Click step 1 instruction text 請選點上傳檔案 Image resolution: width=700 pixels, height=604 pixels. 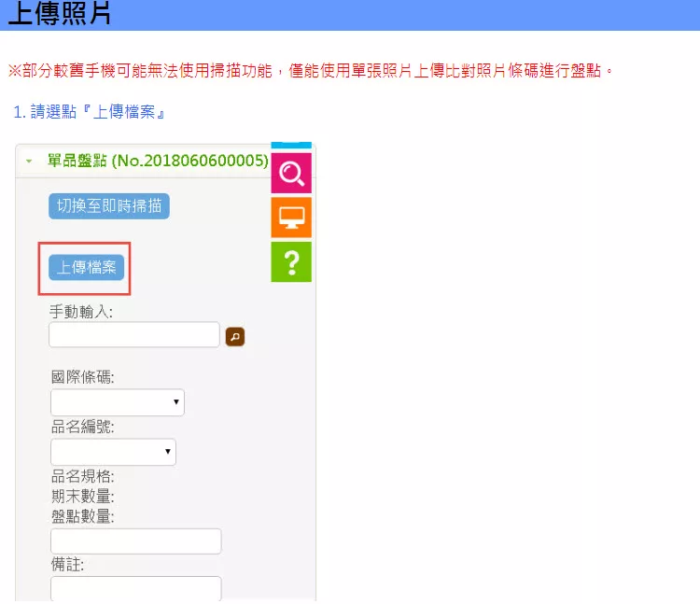(91, 112)
